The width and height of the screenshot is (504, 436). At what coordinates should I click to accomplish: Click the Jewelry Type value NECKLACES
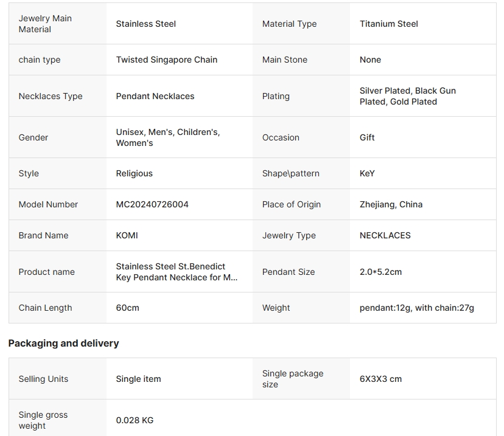coord(385,235)
